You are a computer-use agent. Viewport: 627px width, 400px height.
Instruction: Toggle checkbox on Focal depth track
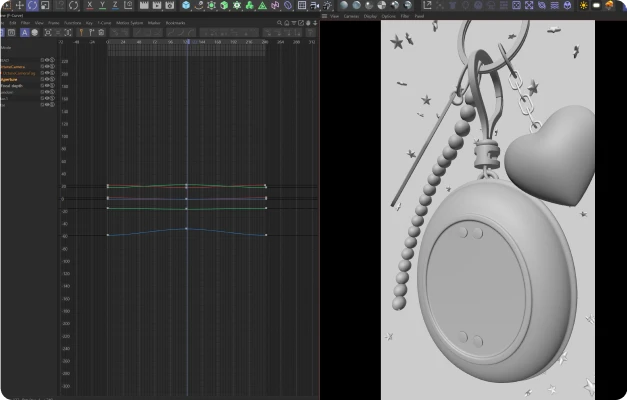[42, 86]
